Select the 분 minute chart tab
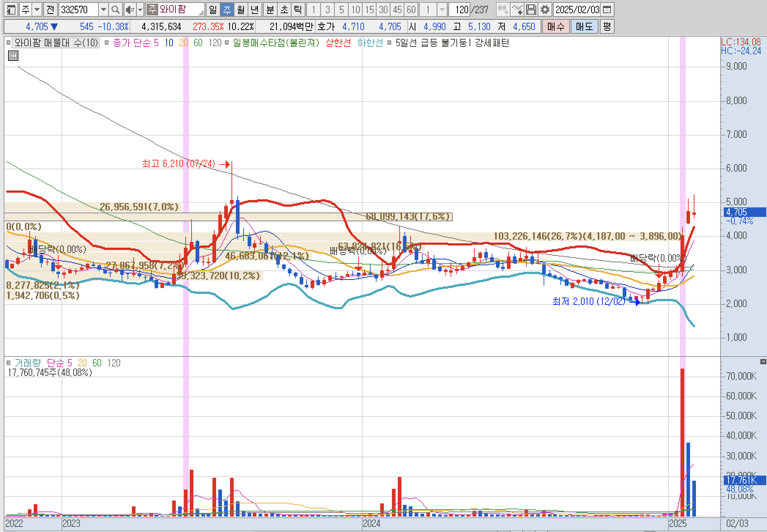The image size is (767, 532). click(x=270, y=10)
